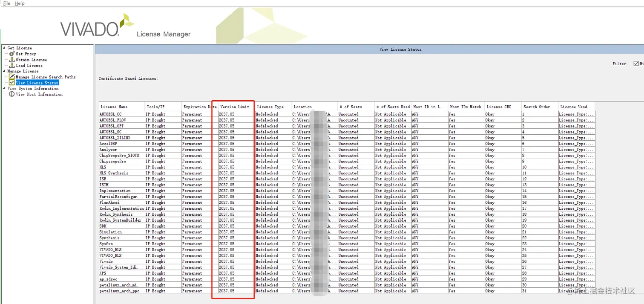Image resolution: width=644 pixels, height=304 pixels.
Task: Click the Load License download-arrow icon
Action: (12, 66)
